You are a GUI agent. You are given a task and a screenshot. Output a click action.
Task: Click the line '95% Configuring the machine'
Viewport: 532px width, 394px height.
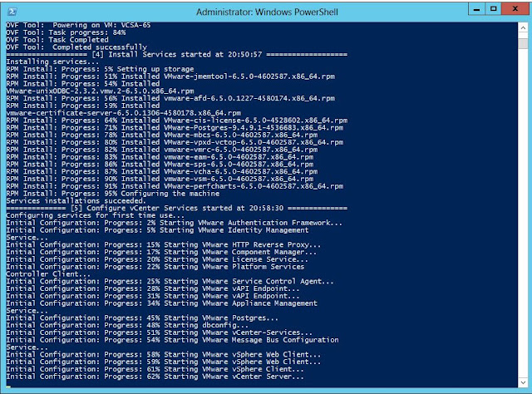pos(113,194)
